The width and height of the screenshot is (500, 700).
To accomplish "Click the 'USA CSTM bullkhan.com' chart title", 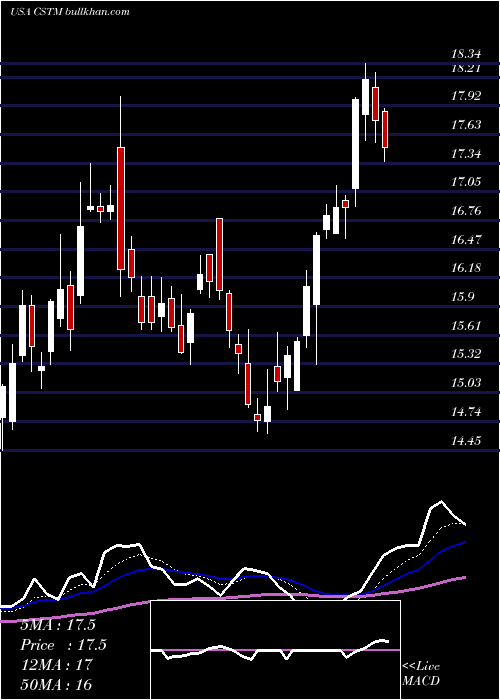I will click(70, 12).
